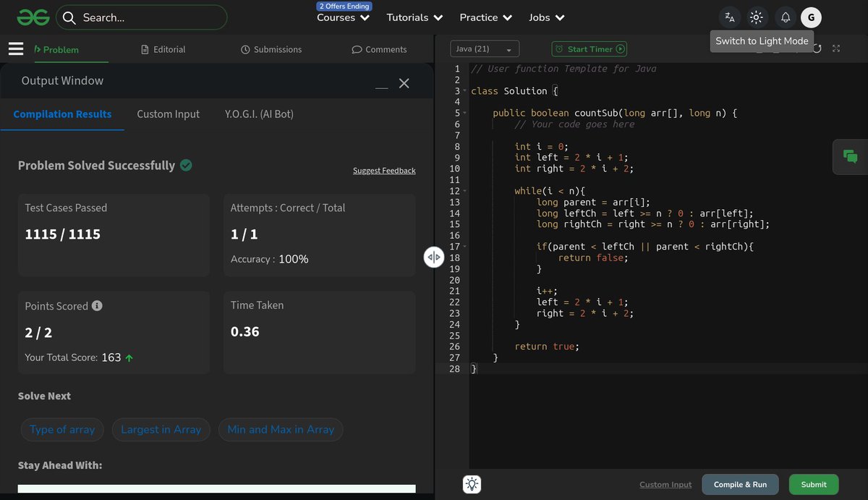This screenshot has width=868, height=500.
Task: Open the Java (21) language dropdown
Action: coord(485,48)
